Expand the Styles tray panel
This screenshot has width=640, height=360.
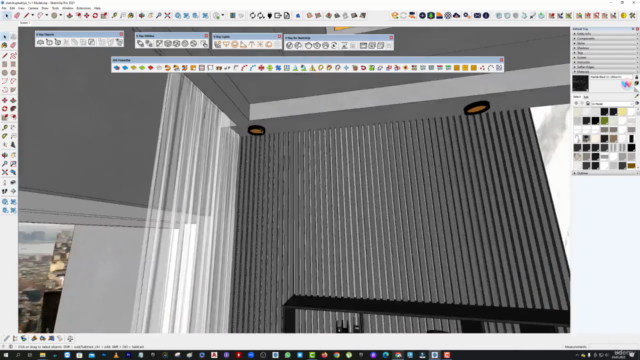tap(605, 43)
